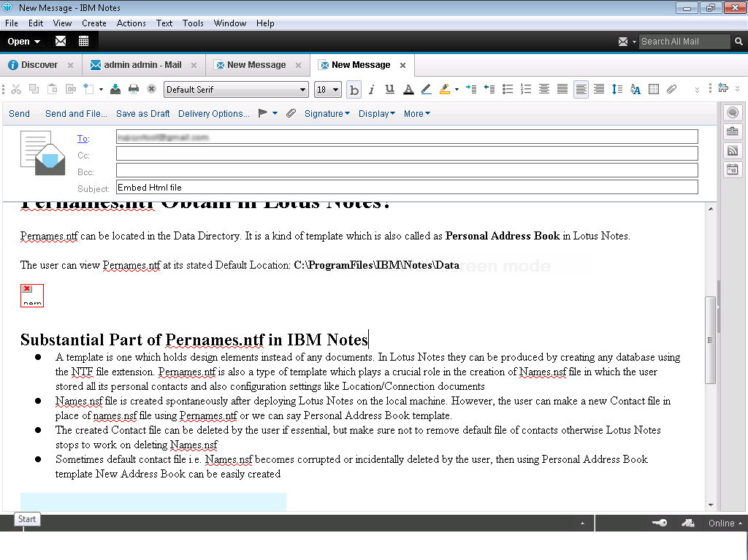748x560 pixels.
Task: Click the follow-up flag icon
Action: [262, 113]
